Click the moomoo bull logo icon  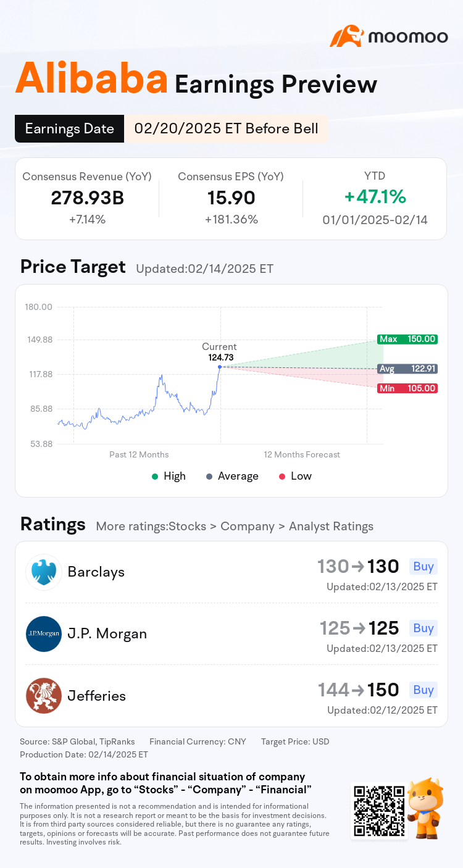[346, 36]
